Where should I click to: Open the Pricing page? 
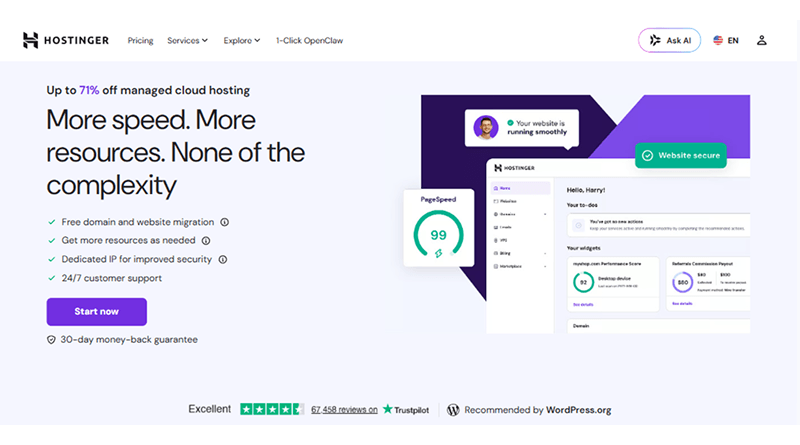coord(140,40)
